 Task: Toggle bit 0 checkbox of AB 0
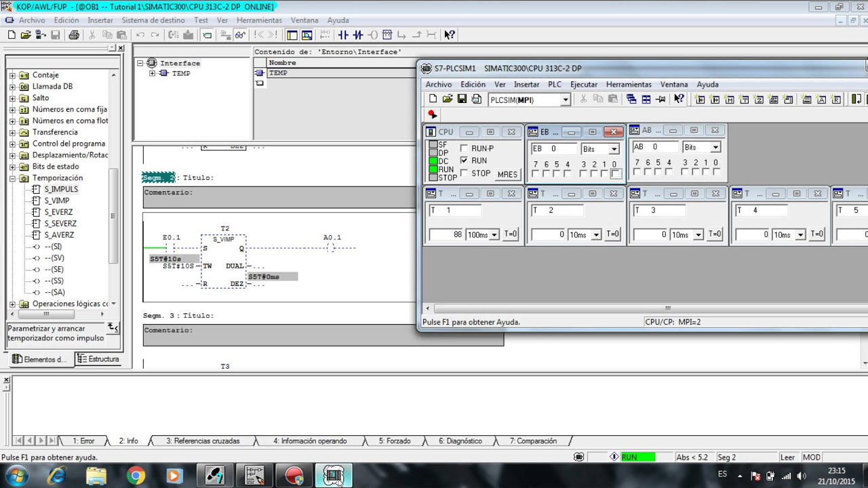click(x=716, y=171)
